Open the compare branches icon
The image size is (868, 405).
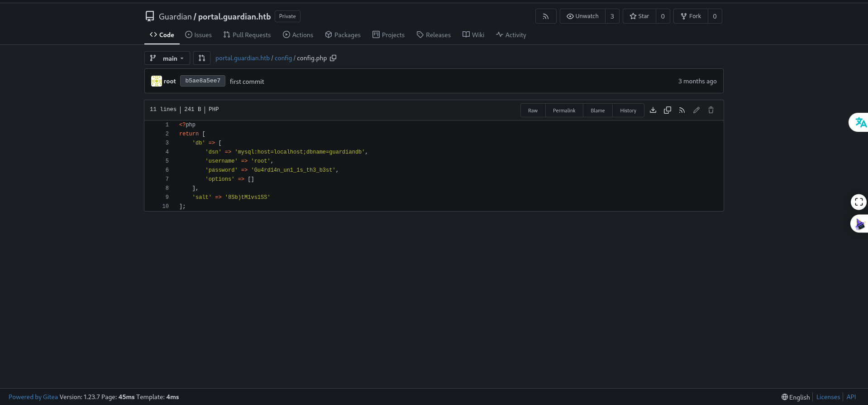pyautogui.click(x=202, y=58)
